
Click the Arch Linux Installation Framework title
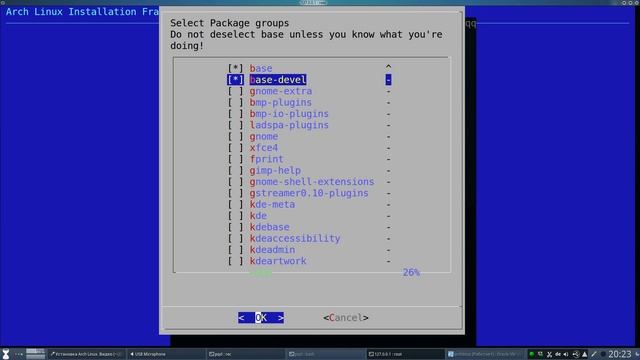[x=82, y=11]
